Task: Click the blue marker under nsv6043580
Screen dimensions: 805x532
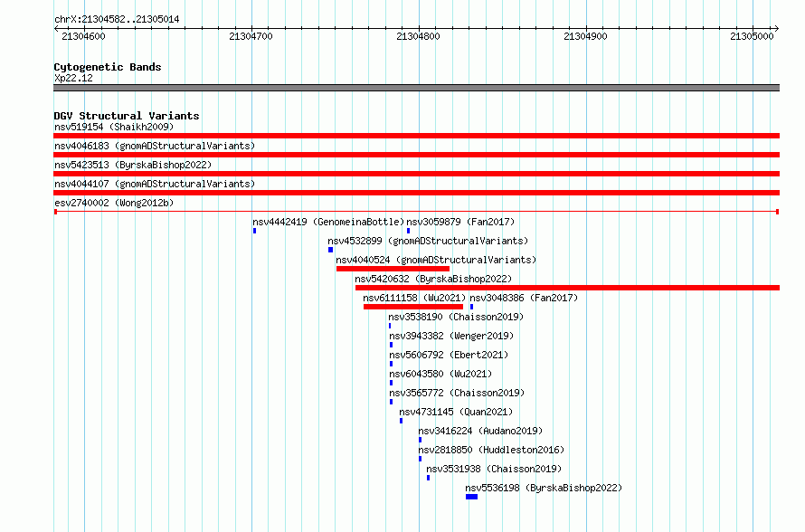Action: coord(392,383)
